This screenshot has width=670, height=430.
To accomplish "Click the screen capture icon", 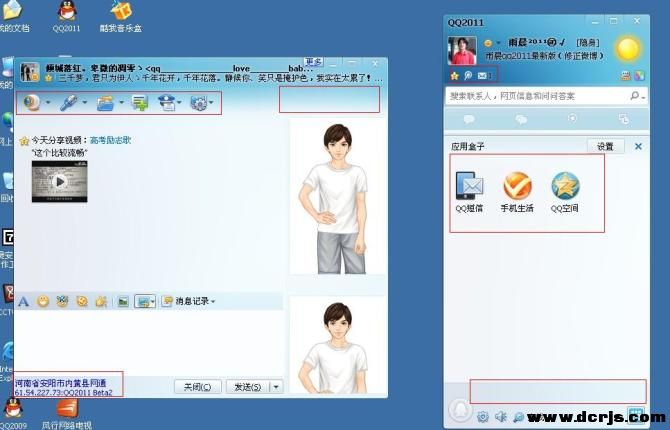I will [142, 302].
